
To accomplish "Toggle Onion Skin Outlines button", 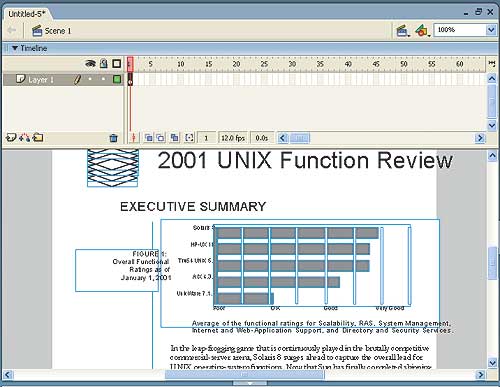I will tap(161, 138).
